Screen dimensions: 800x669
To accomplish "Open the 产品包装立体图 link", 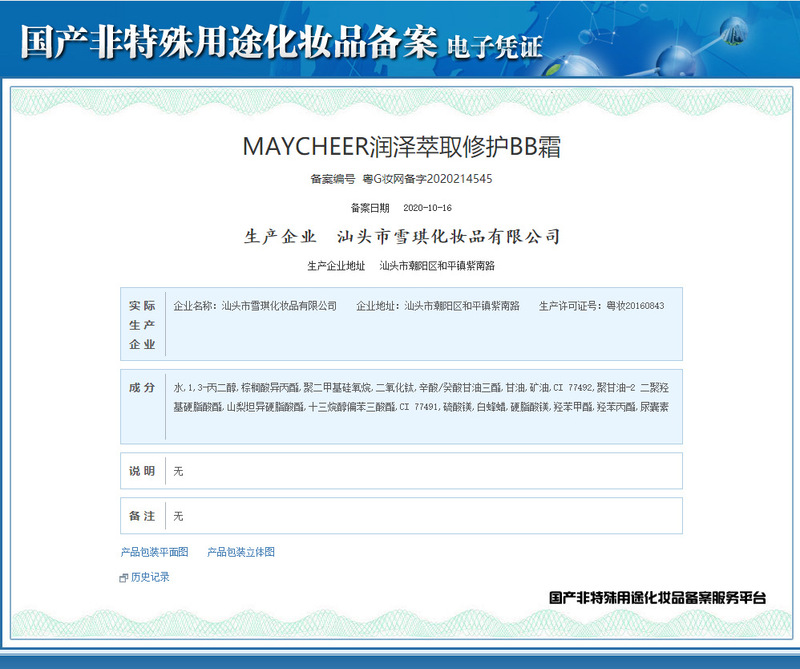I will [x=241, y=552].
